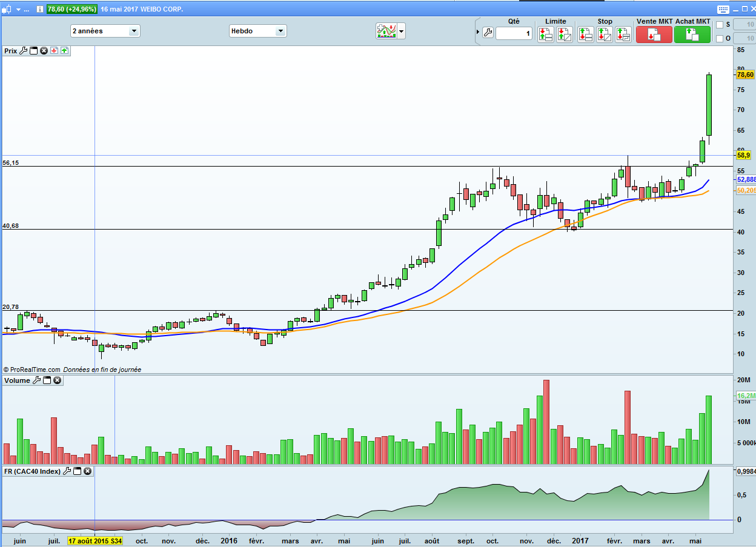Image resolution: width=756 pixels, height=547 pixels.
Task: Maximize the FR (CAC40 Index) panel
Action: (77, 471)
